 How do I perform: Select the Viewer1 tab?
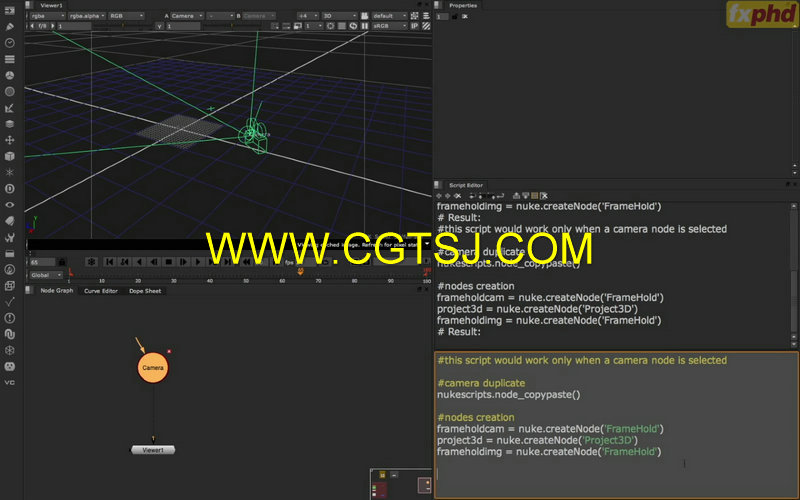[x=51, y=6]
